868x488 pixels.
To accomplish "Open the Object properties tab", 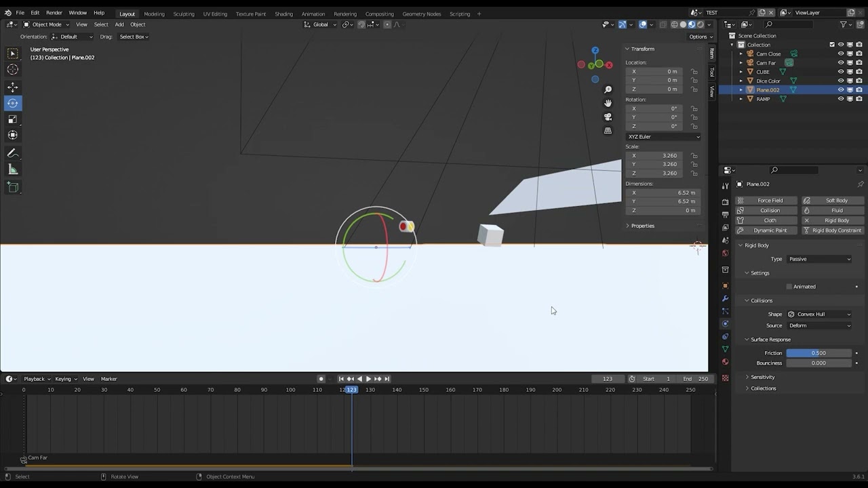I will pos(725,285).
